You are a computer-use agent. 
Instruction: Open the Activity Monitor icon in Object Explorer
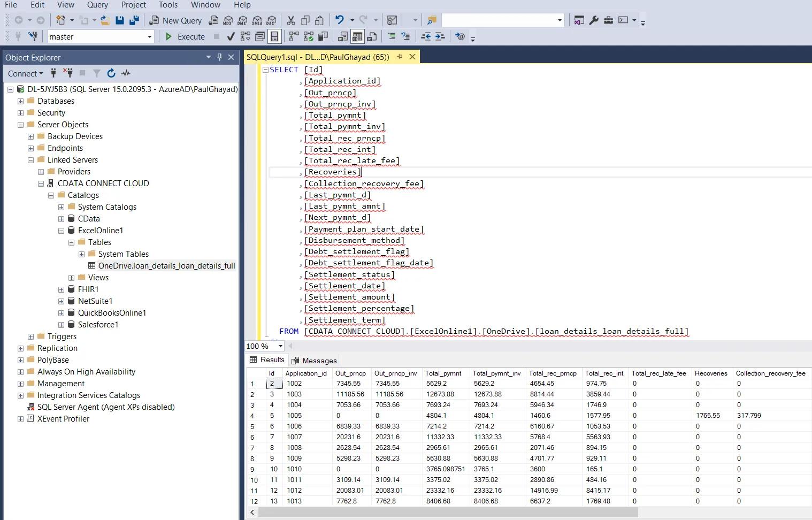pos(126,73)
